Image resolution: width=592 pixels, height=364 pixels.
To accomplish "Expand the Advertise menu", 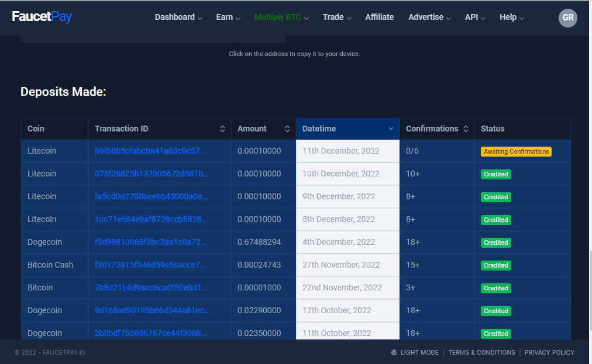I will pyautogui.click(x=429, y=18).
